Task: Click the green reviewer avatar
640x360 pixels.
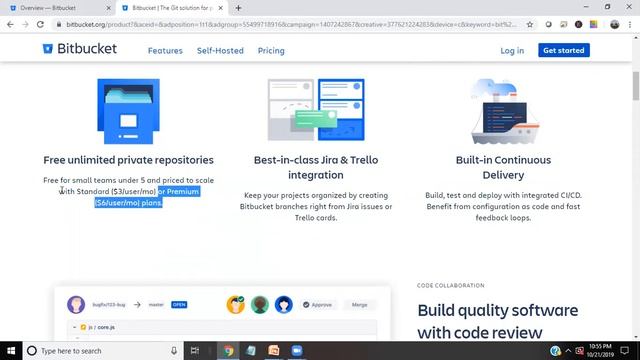Action: 260,305
